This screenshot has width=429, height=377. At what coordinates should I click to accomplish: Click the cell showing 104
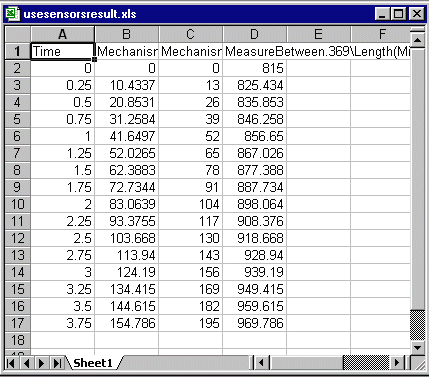click(190, 204)
